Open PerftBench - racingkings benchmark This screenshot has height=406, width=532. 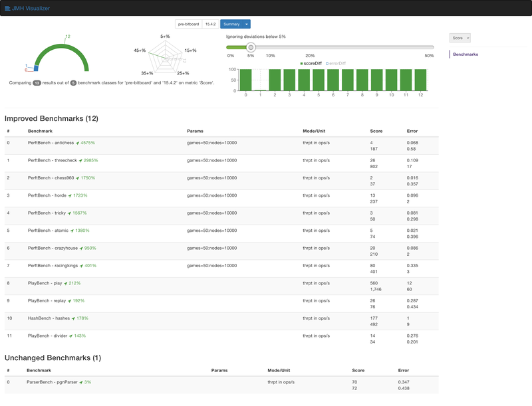point(53,266)
